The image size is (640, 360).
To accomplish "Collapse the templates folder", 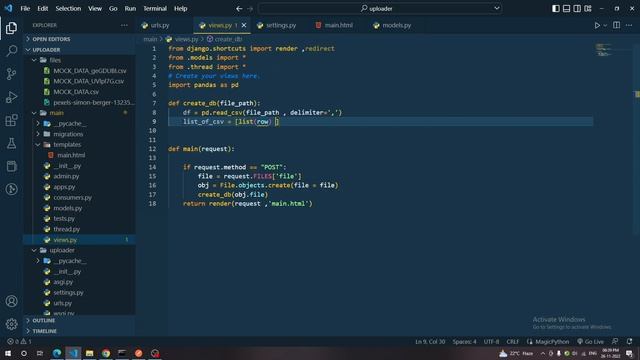I will pos(38,144).
